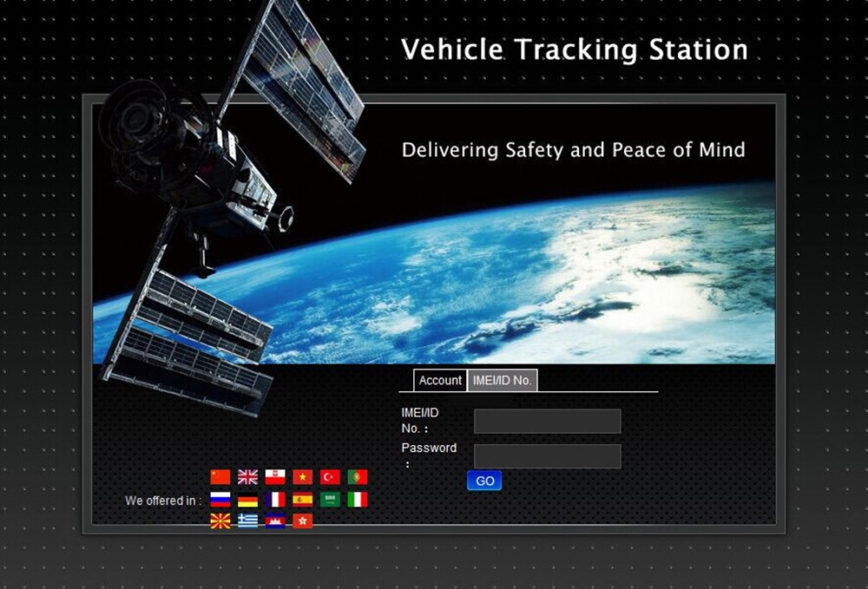
Task: Select the Hong Kong flag
Action: 302,521
